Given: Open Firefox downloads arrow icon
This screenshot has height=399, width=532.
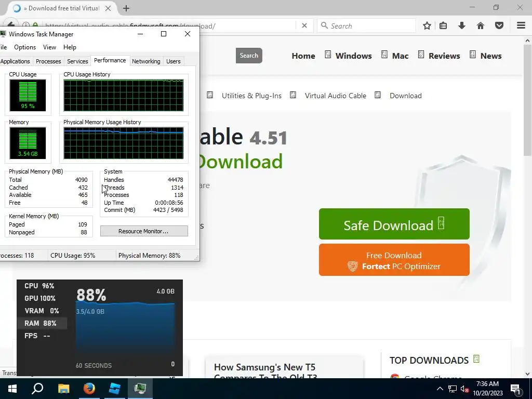Looking at the screenshot, I should 462,26.
